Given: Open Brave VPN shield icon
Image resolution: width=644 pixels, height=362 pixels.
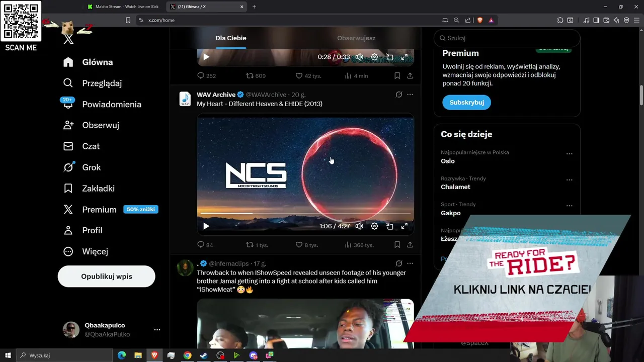Looking at the screenshot, I should (x=626, y=20).
